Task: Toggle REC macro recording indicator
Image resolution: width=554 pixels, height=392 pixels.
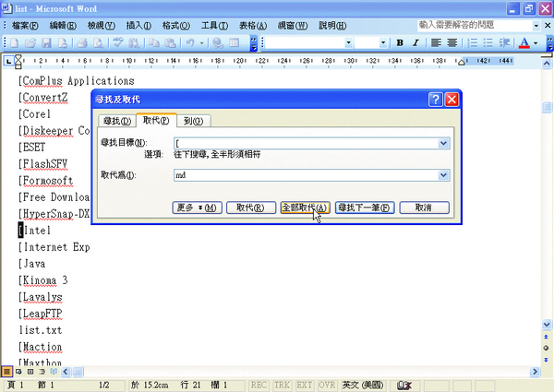Action: click(x=259, y=385)
